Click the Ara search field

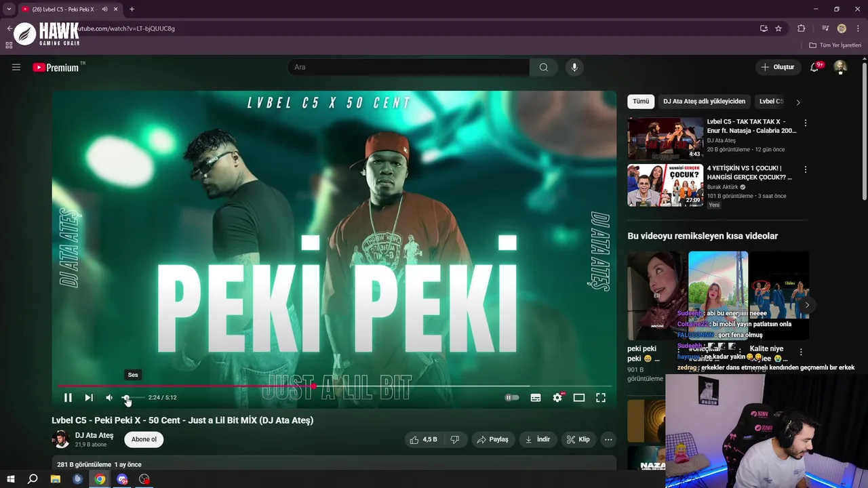(x=408, y=67)
